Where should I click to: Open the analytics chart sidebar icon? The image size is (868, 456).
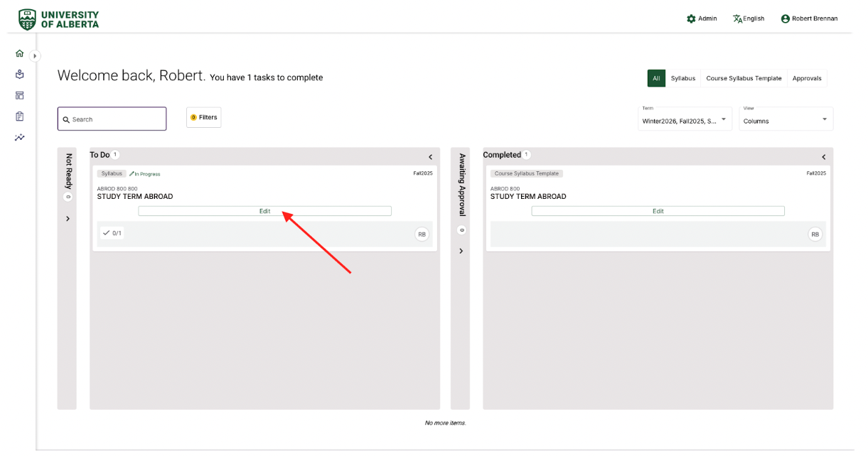(20, 137)
